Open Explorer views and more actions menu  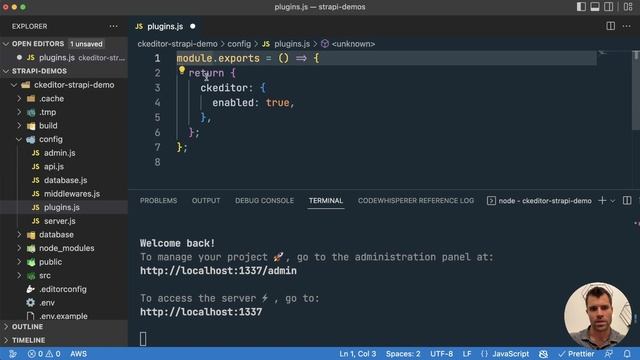pyautogui.click(x=113, y=26)
